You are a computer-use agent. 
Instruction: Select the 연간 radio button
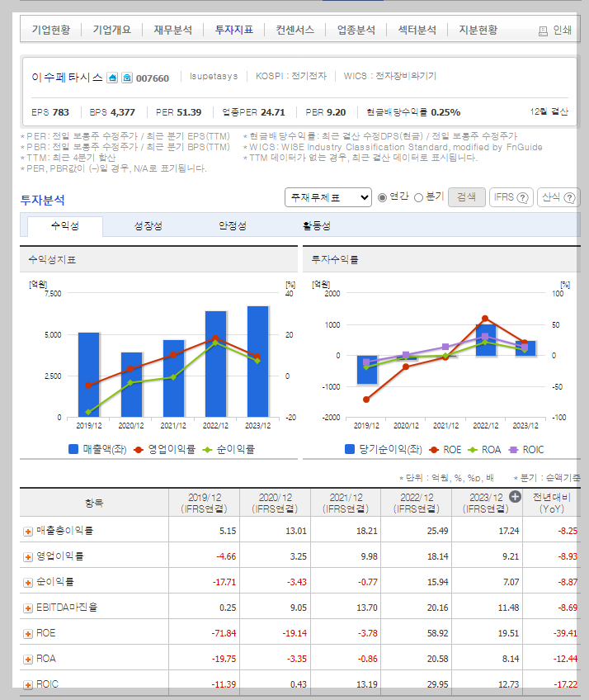pos(382,197)
